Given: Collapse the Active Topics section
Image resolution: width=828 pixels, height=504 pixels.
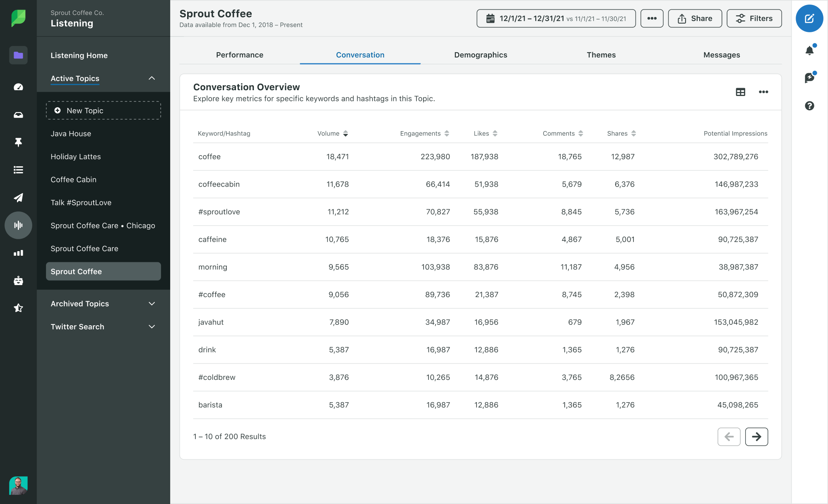Looking at the screenshot, I should [x=150, y=77].
